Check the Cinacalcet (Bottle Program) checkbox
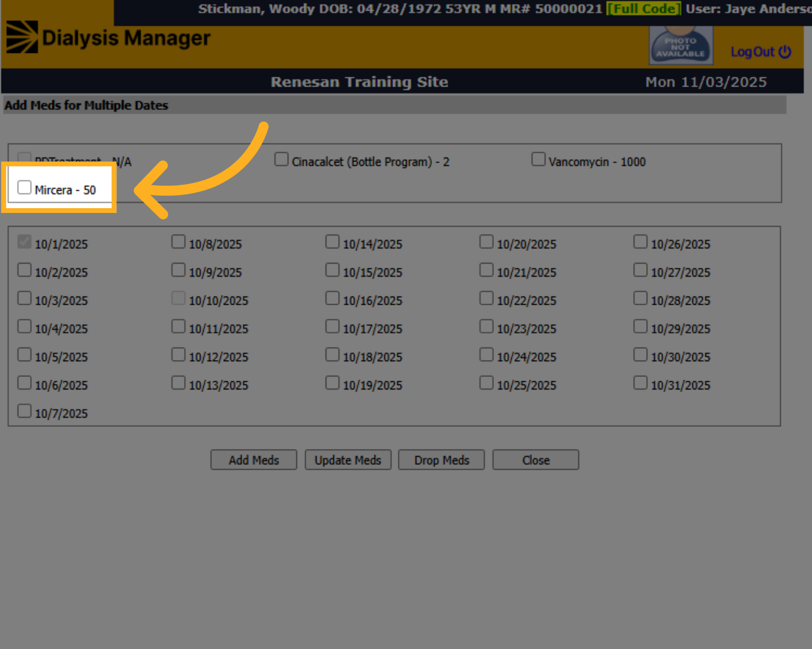 [282, 159]
